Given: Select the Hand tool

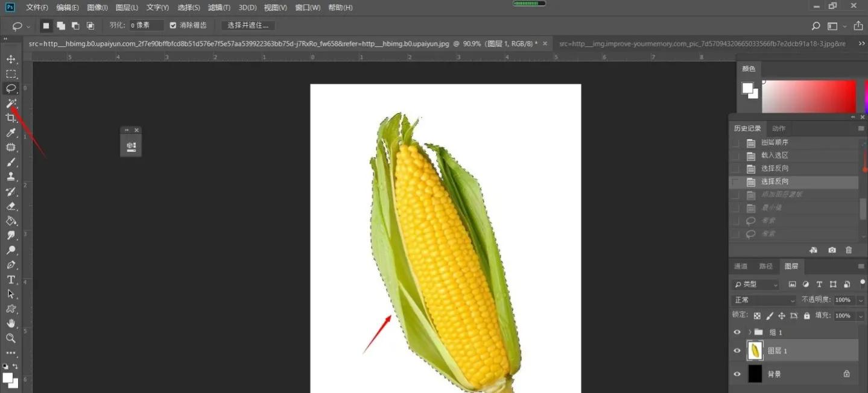Looking at the screenshot, I should [x=11, y=324].
